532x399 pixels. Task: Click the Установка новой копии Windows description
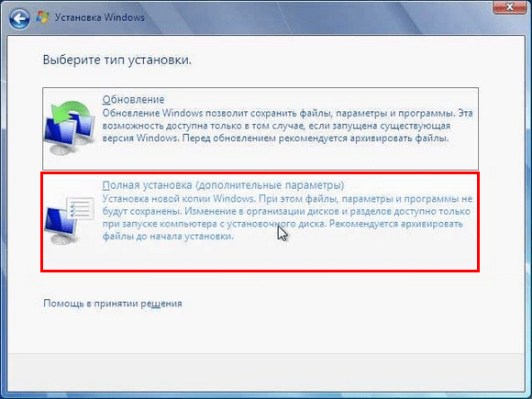click(x=287, y=217)
